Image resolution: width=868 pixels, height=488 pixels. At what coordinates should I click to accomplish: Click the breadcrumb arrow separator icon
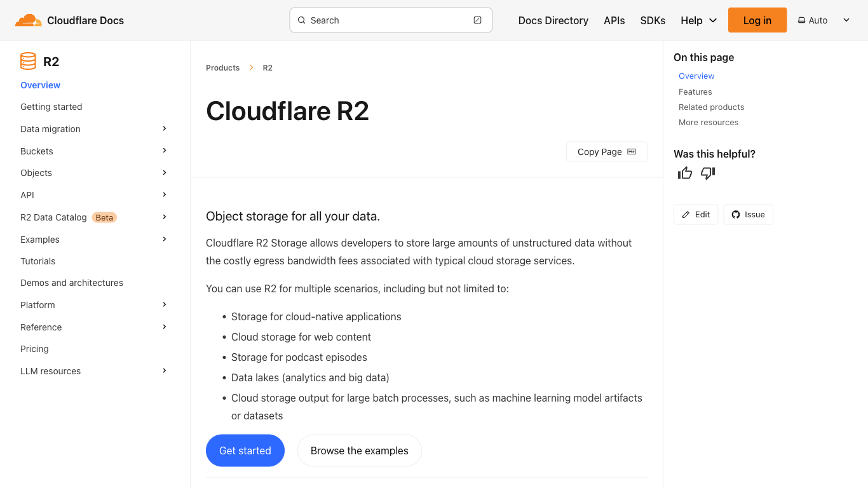click(252, 67)
